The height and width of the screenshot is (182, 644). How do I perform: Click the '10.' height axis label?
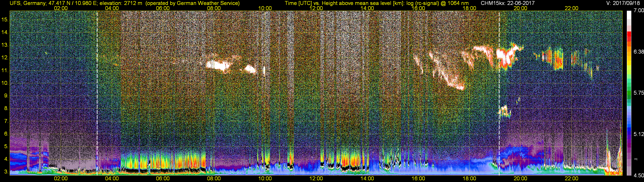click(5, 83)
